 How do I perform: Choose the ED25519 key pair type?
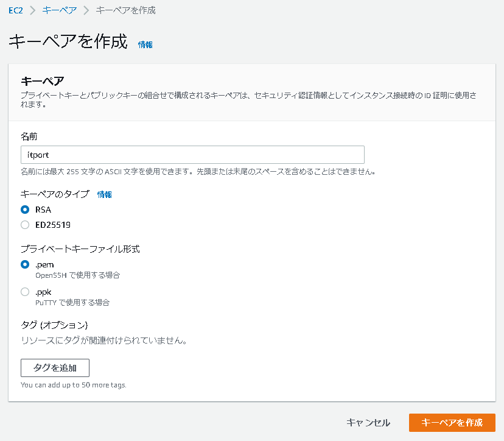point(25,225)
